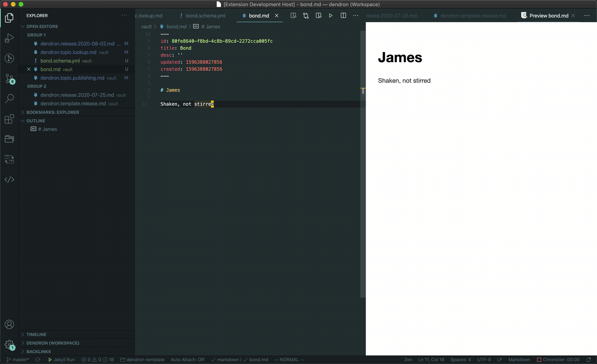The height and width of the screenshot is (364, 597).
Task: Open the Search view icon
Action: (9, 99)
